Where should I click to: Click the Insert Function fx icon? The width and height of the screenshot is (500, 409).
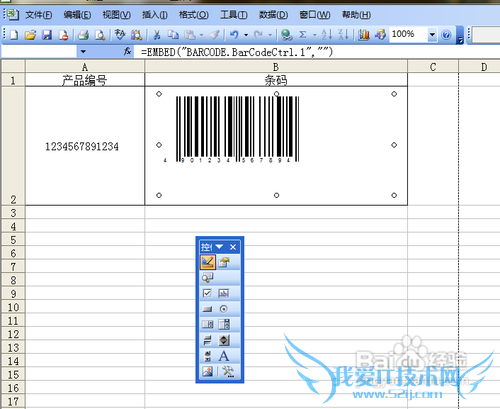tap(127, 51)
